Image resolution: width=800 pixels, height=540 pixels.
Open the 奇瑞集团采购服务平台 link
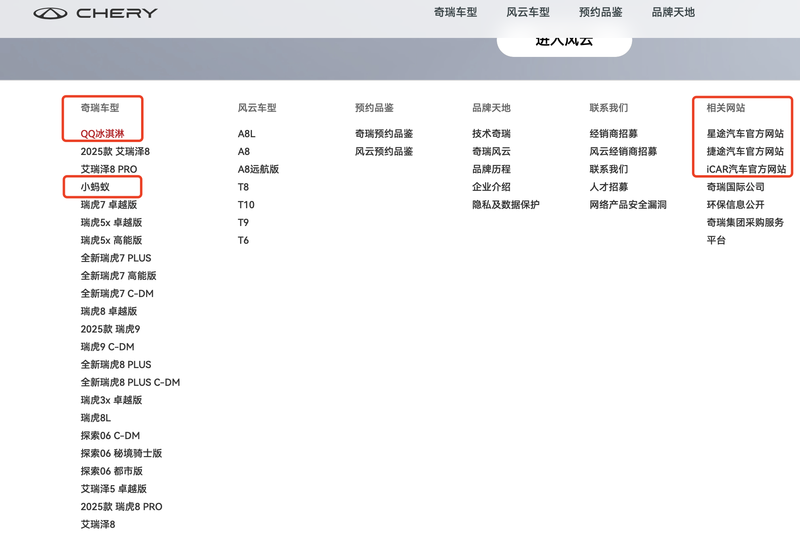point(745,231)
